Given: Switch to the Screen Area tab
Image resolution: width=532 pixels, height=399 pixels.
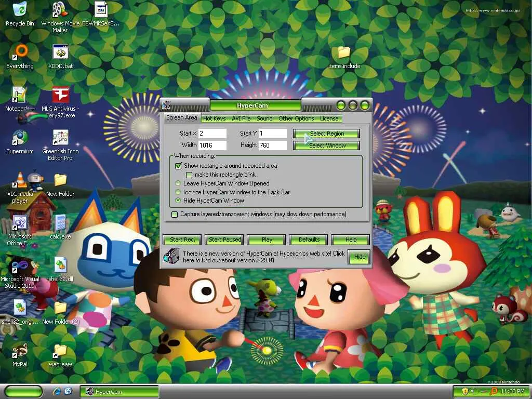Looking at the screenshot, I should 181,118.
